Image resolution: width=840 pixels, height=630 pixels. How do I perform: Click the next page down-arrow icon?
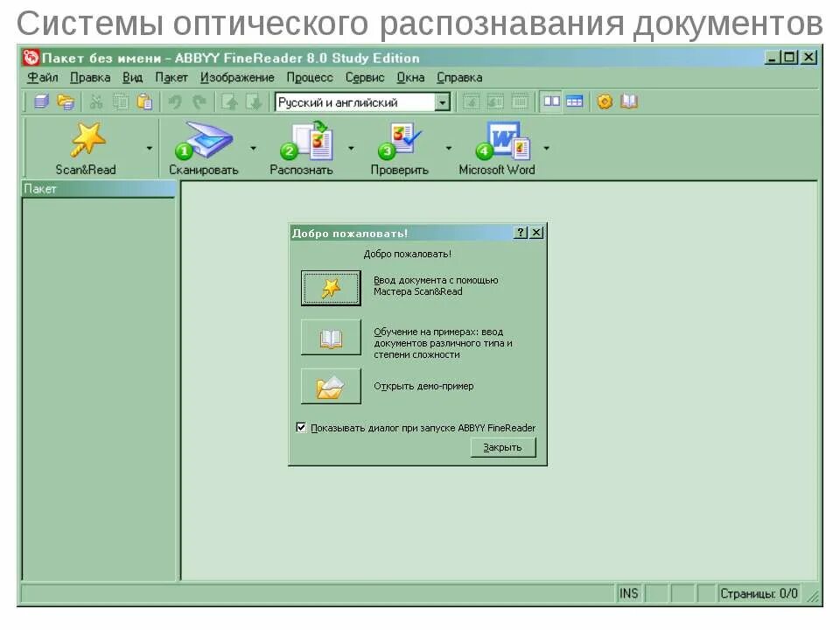point(254,101)
